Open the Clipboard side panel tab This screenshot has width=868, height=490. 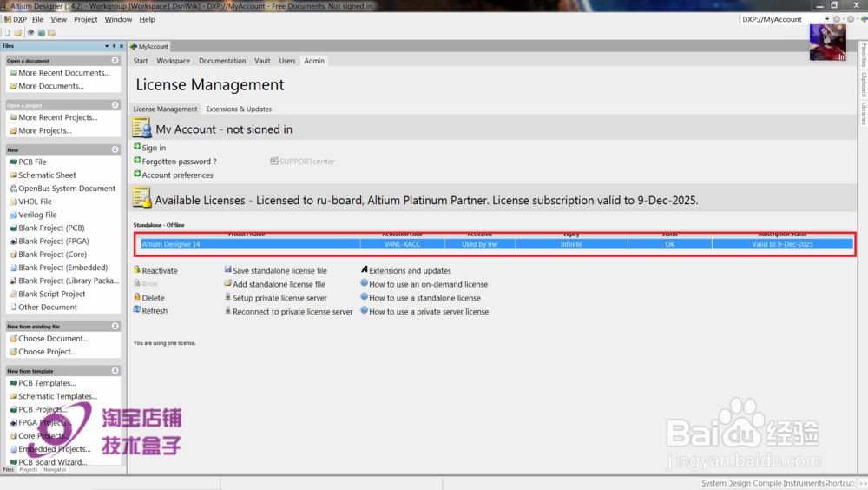tap(864, 84)
